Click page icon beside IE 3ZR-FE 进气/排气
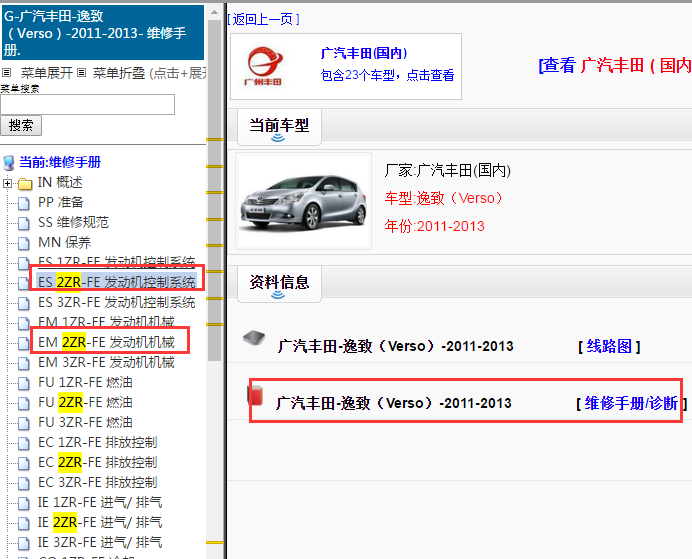Viewport: 692px width, 559px height. (x=24, y=543)
